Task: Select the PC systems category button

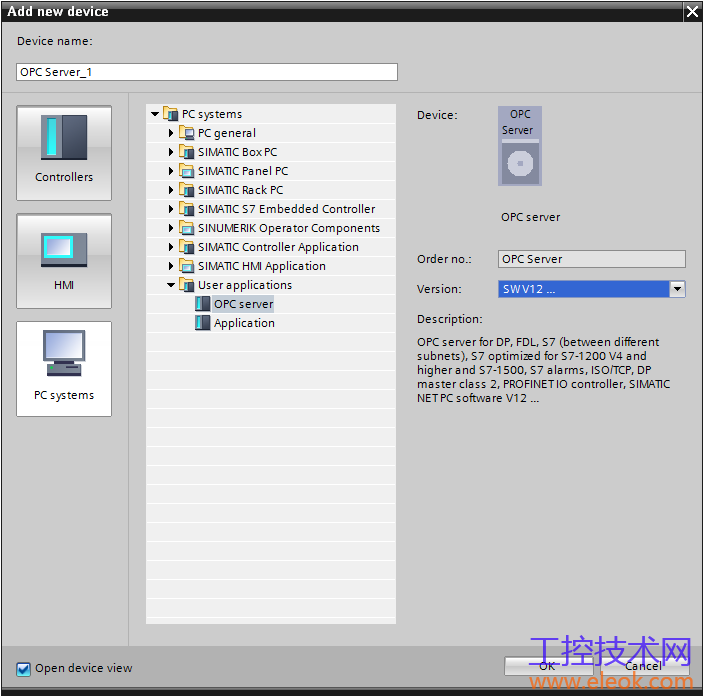Action: (64, 369)
